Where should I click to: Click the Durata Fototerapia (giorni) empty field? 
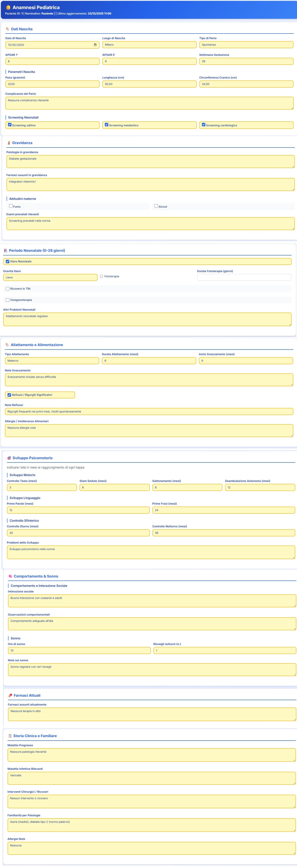pos(244,277)
